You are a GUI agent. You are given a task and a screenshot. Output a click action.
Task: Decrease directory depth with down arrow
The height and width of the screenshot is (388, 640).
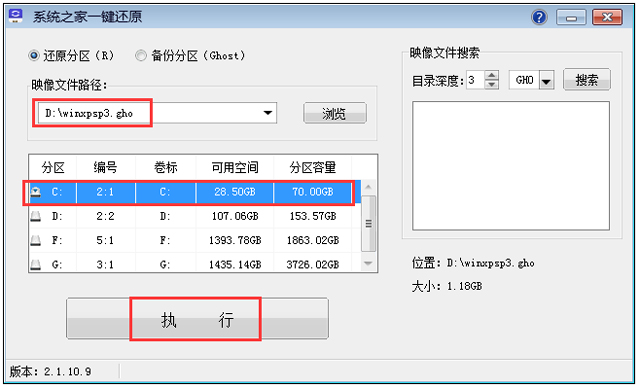coord(492,84)
